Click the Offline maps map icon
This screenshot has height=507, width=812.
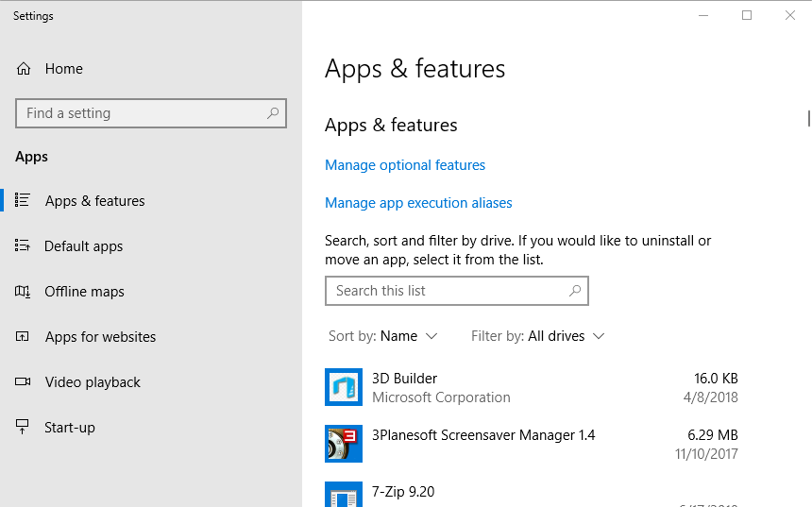23,292
